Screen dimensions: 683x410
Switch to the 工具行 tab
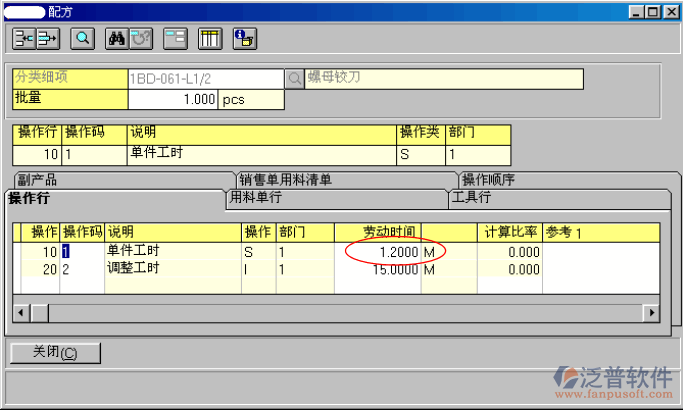[x=472, y=198]
